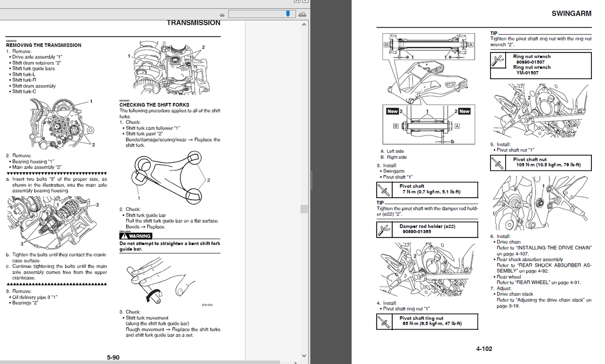The width and height of the screenshot is (605, 364).
Task: Click the bullet Shift drum retainers "2"
Action: [36, 63]
